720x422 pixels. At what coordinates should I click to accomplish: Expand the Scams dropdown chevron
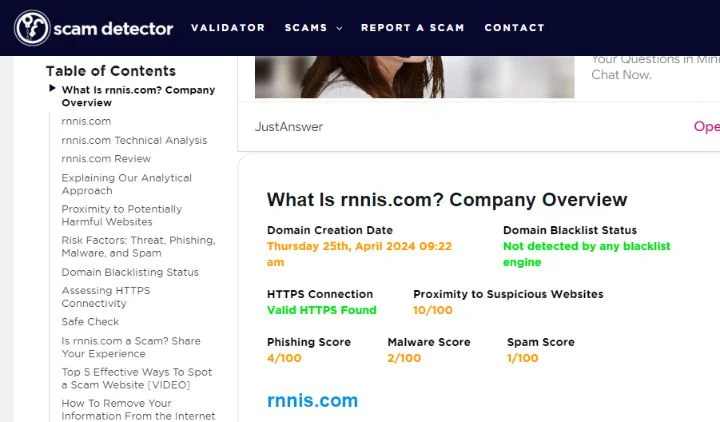(x=339, y=28)
